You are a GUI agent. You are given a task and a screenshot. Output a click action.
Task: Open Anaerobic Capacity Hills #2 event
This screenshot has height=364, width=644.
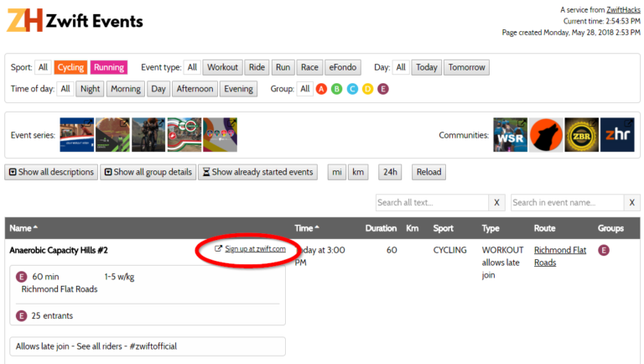tap(59, 250)
